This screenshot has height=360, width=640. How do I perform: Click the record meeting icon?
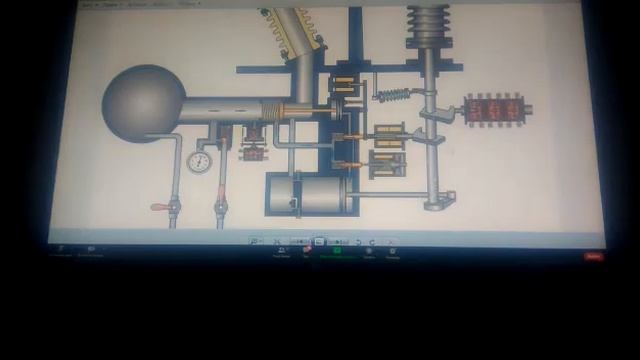(x=369, y=252)
